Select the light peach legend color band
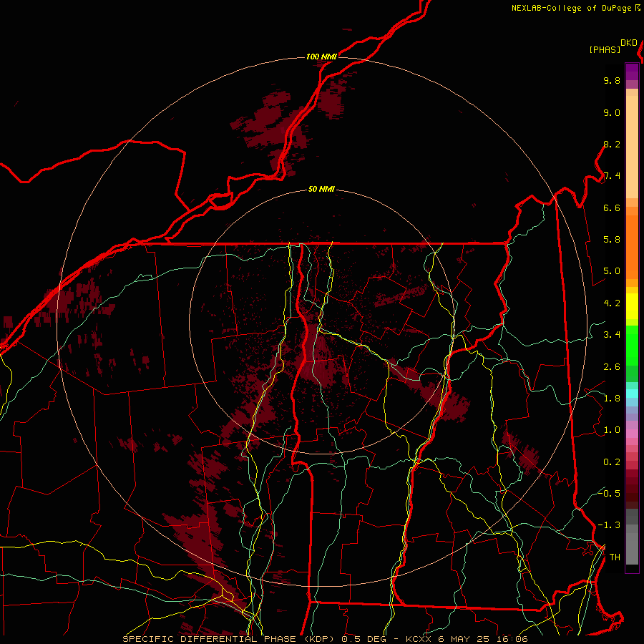Image resolution: width=644 pixels, height=644 pixels. pos(632,147)
